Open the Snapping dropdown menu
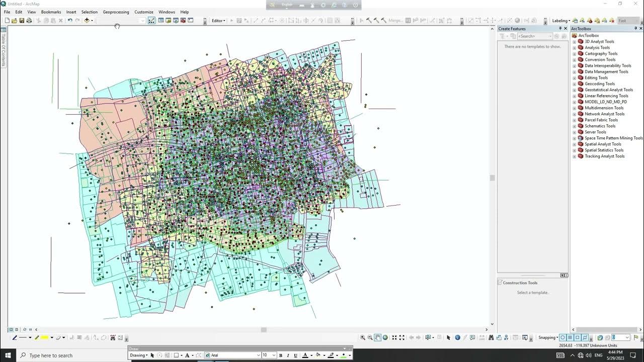Image resolution: width=644 pixels, height=362 pixels. (548, 338)
